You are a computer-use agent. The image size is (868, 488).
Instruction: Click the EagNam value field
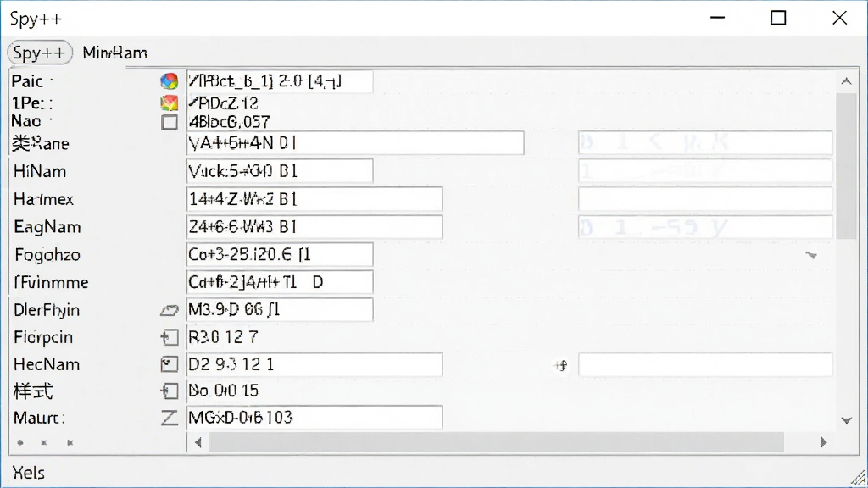coord(314,227)
